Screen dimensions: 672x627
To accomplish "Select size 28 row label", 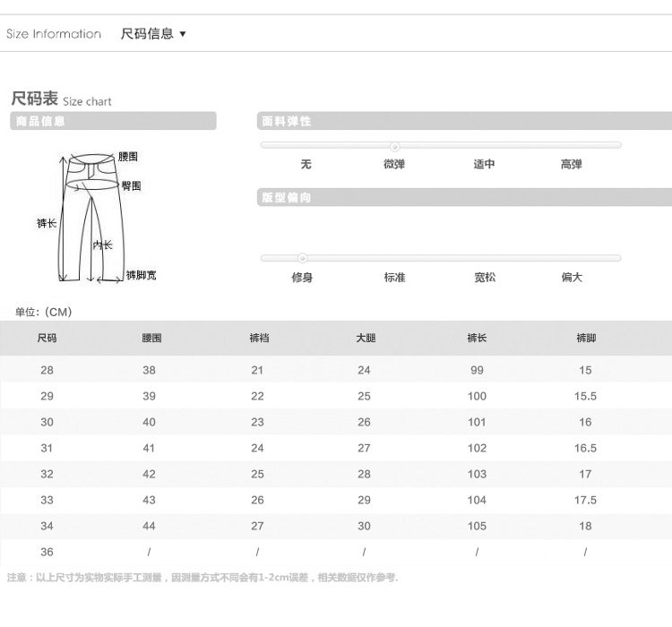I will click(x=47, y=370).
